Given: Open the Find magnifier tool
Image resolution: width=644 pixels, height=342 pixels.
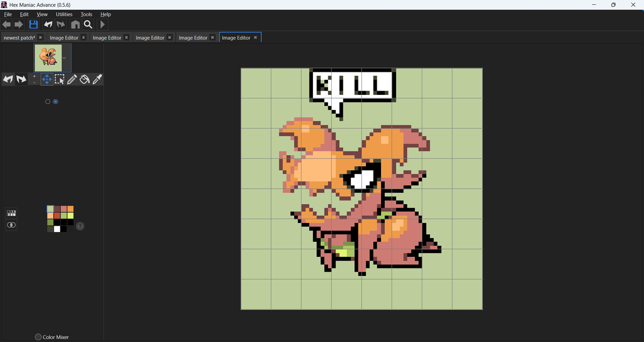Looking at the screenshot, I should (x=88, y=25).
